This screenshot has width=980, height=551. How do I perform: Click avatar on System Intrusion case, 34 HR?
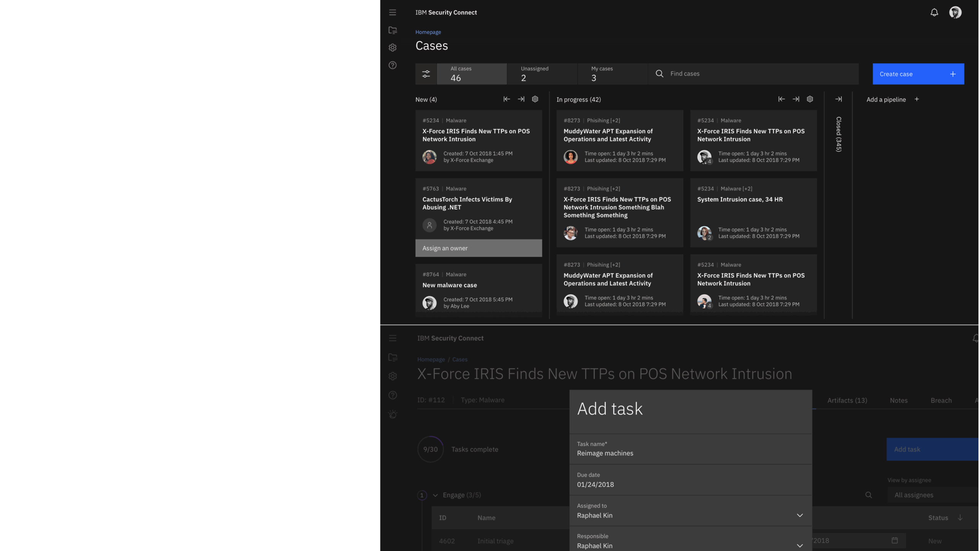tap(704, 233)
